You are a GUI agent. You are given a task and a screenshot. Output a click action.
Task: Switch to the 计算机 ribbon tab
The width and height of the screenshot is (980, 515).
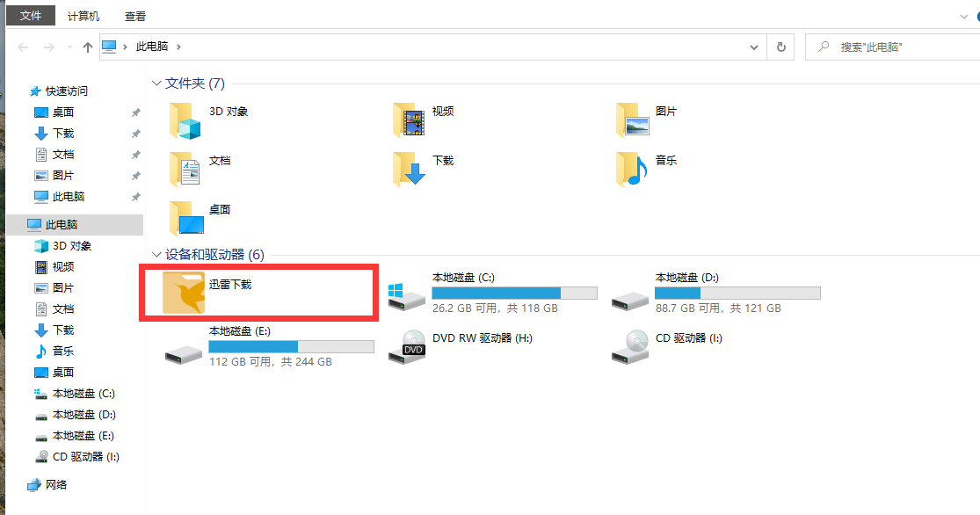coord(83,16)
